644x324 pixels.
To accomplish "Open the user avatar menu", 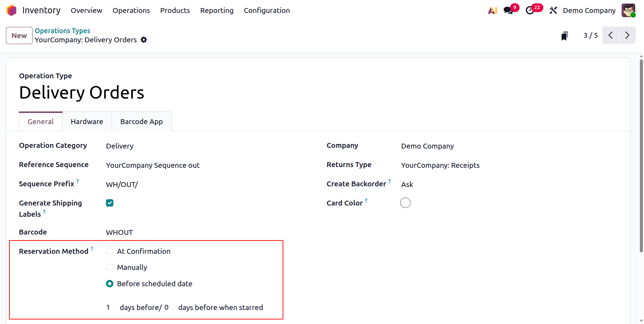I will coord(628,10).
